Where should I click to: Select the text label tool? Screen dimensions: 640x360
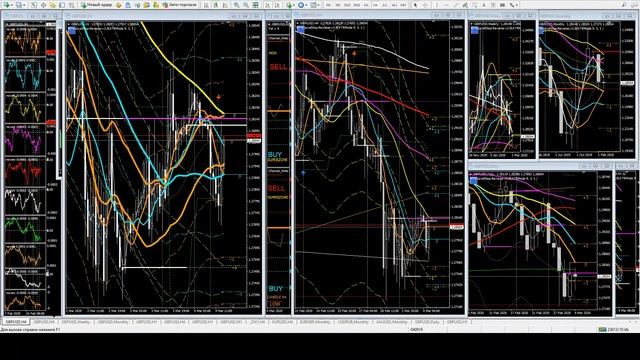[493, 5]
